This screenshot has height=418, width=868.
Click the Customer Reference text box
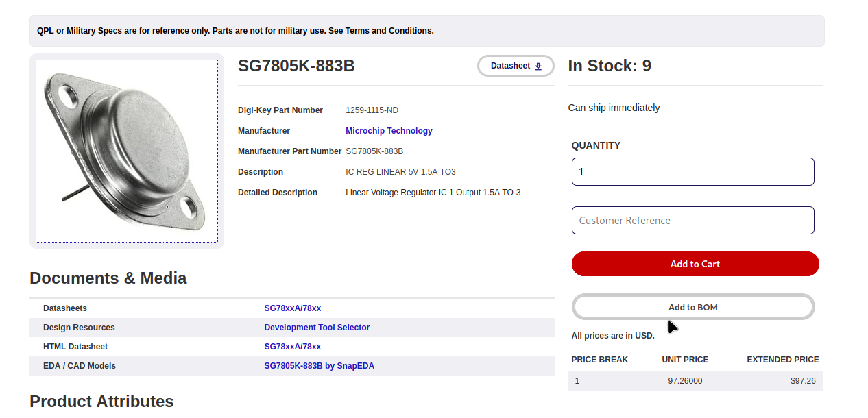pos(692,221)
